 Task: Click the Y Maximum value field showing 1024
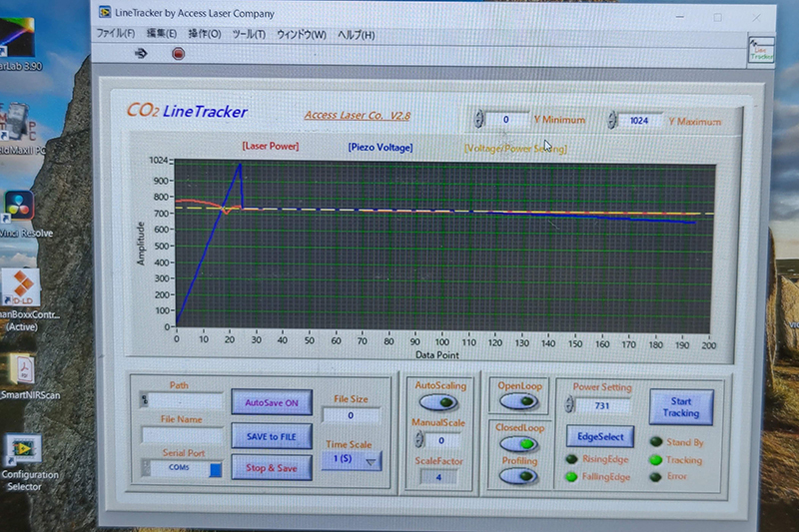[639, 121]
